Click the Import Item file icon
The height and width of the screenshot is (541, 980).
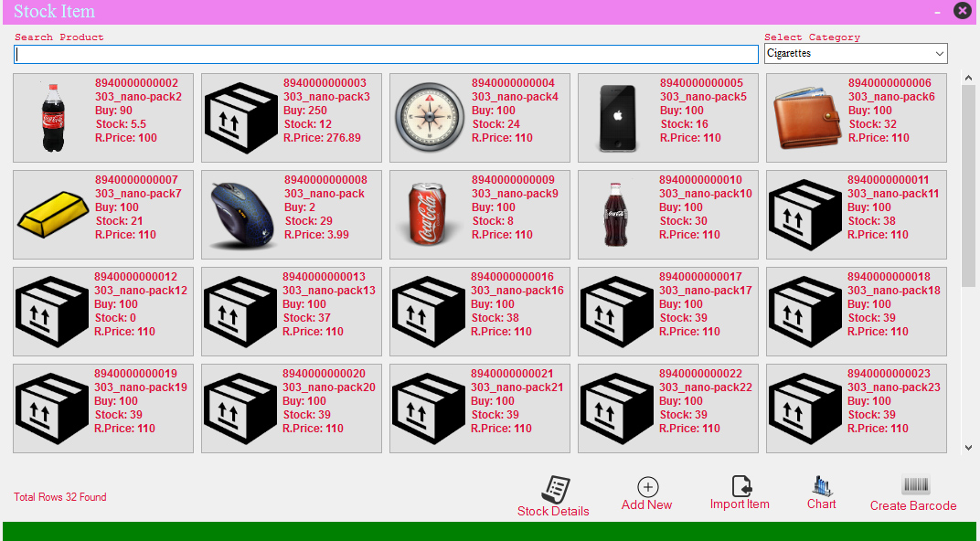(x=741, y=486)
